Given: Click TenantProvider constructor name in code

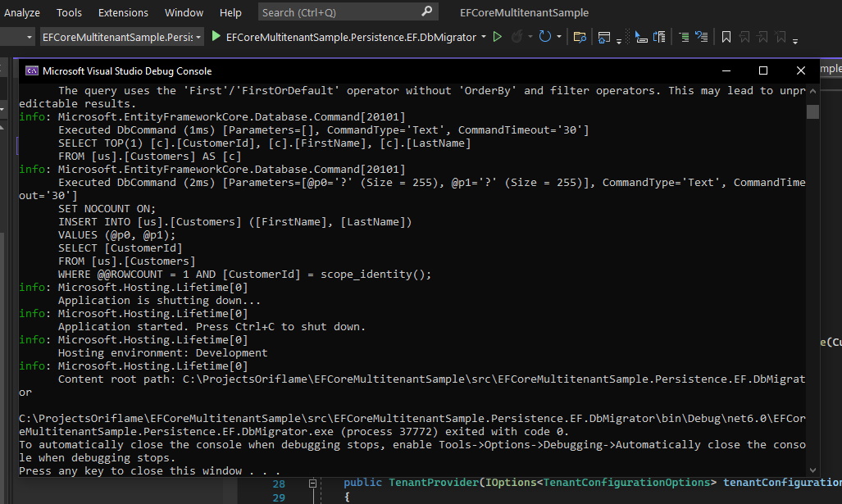Looking at the screenshot, I should (434, 483).
